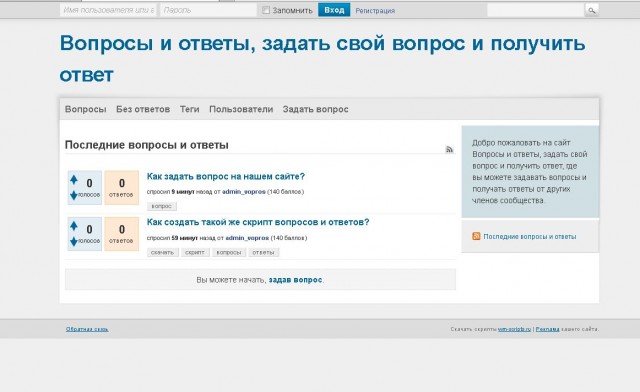
Task: Open the Вопросы navigation tab
Action: pyautogui.click(x=86, y=109)
